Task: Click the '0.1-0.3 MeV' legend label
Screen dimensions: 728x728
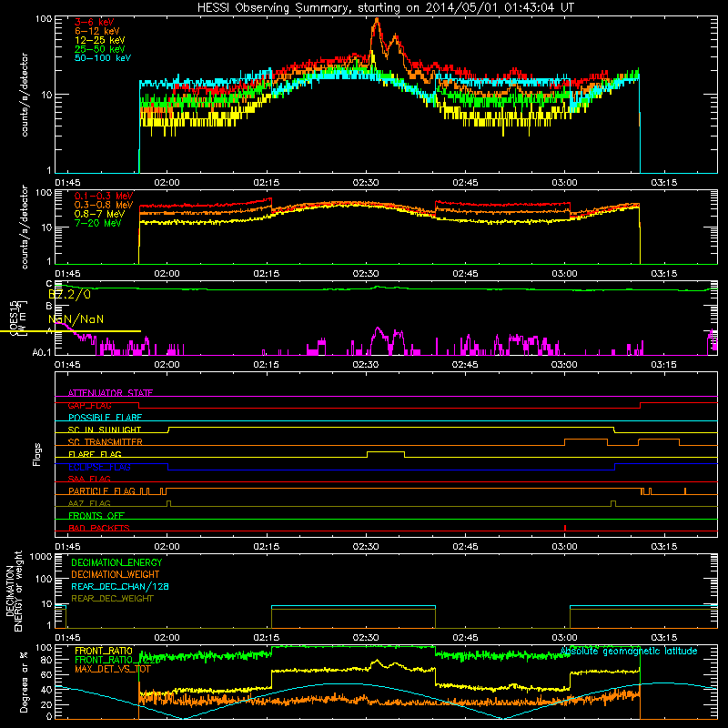Action: pos(104,196)
